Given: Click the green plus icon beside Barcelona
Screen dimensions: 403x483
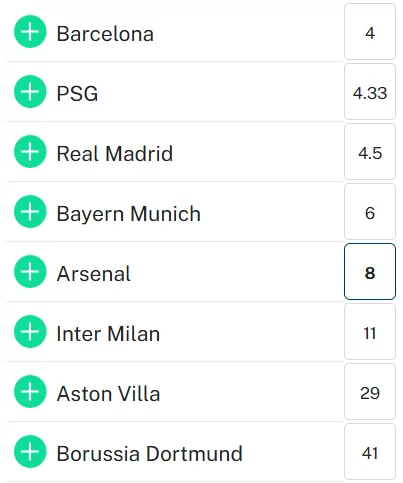Looking at the screenshot, I should (x=30, y=32).
